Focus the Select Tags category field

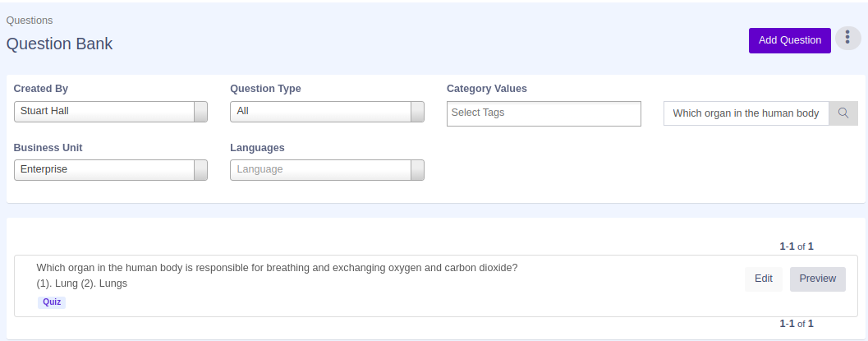[544, 113]
